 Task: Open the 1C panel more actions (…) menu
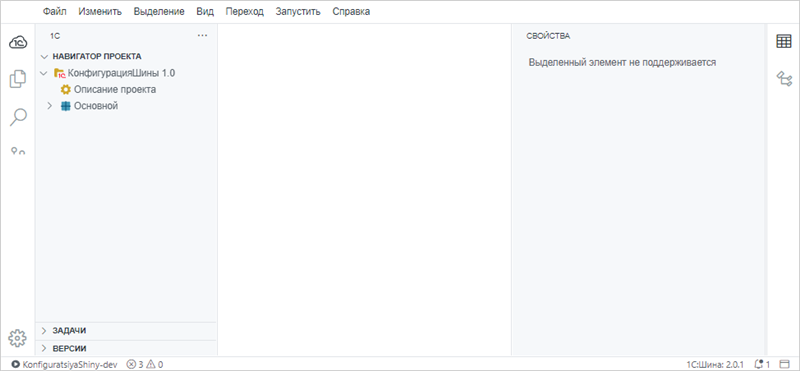203,36
